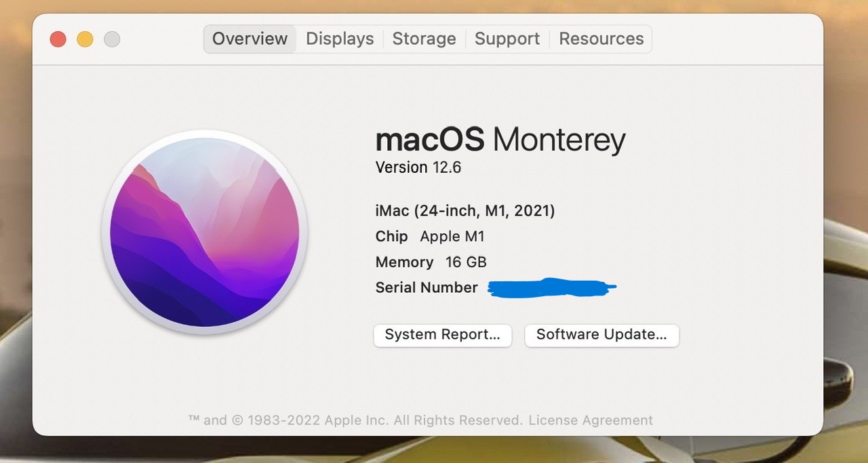
Task: Open the License Agreement link
Action: pos(591,420)
